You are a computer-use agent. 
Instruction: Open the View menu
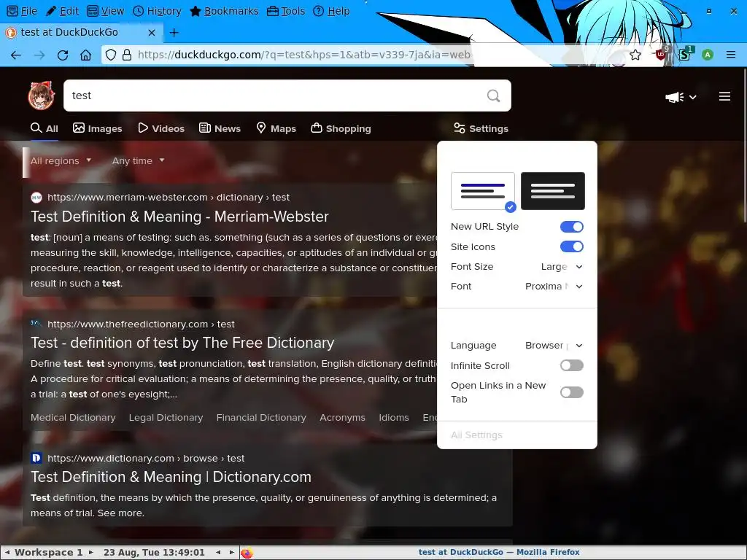(106, 11)
